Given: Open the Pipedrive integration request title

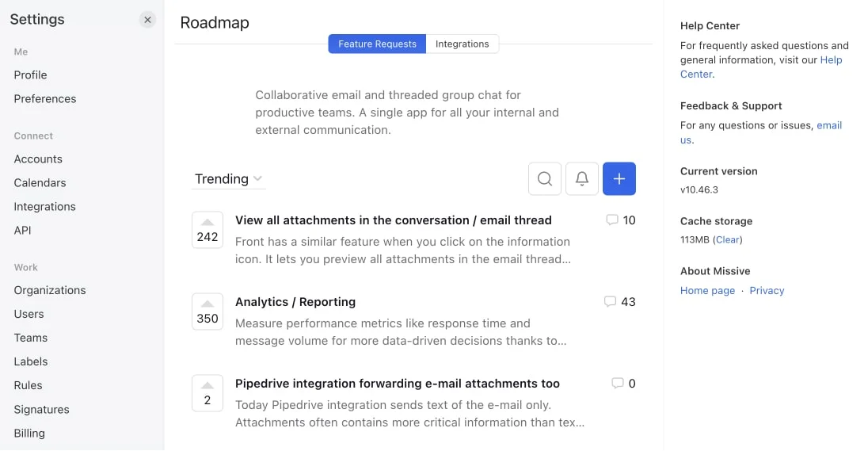Looking at the screenshot, I should point(398,384).
